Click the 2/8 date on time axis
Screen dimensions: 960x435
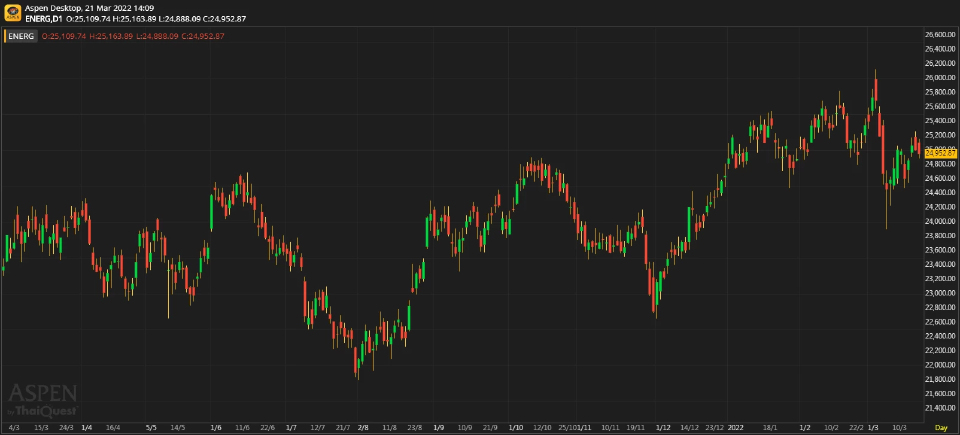coord(363,427)
